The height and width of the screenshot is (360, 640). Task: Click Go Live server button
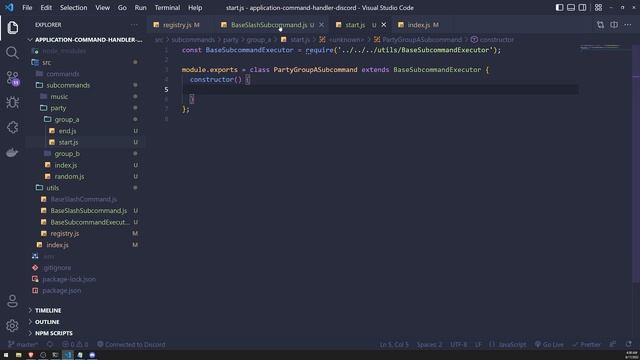pyautogui.click(x=549, y=344)
